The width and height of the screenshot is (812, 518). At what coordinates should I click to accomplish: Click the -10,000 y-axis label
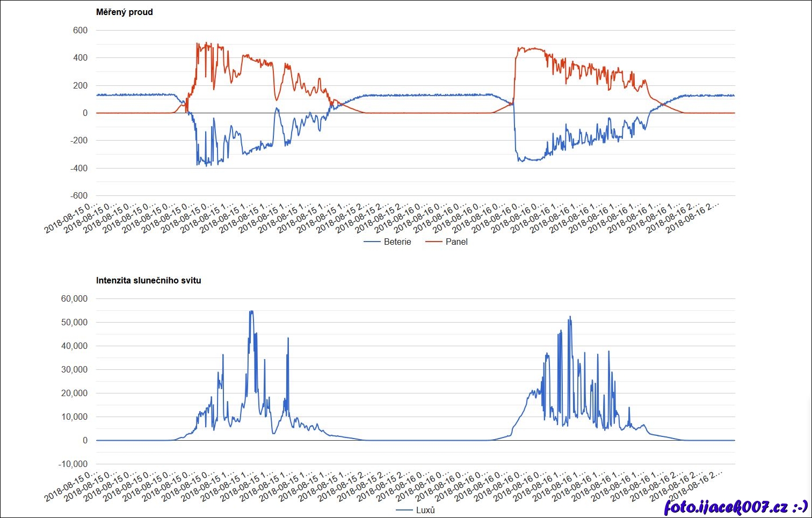pyautogui.click(x=73, y=464)
